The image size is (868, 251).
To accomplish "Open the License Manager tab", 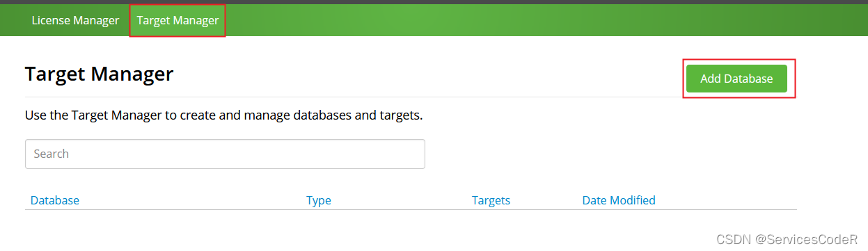I will [75, 20].
